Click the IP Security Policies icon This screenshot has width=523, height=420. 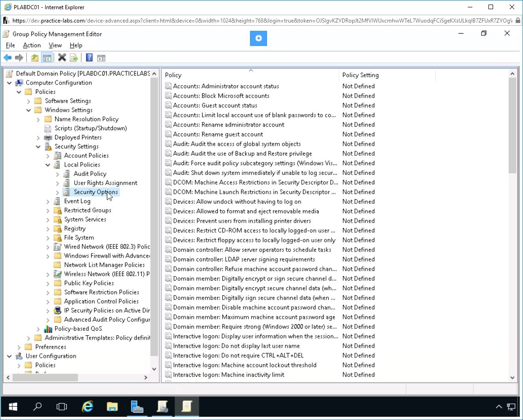[x=58, y=311]
